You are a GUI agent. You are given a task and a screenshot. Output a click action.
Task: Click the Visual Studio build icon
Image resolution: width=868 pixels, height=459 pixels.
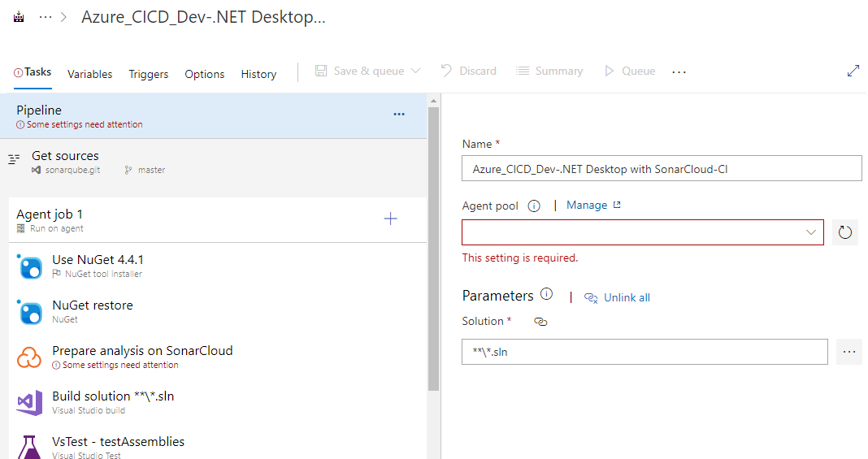29,403
